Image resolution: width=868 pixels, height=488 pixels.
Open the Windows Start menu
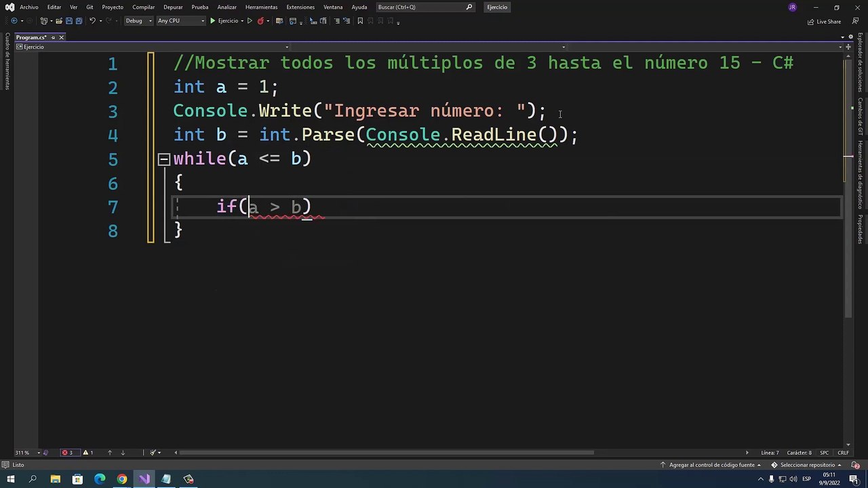click(x=9, y=479)
